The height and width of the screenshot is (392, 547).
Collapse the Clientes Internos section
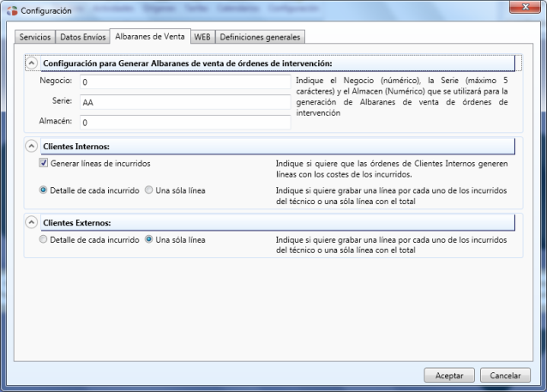coord(32,146)
